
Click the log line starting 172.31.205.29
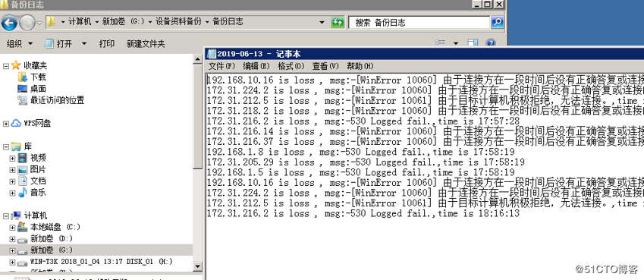point(366,162)
